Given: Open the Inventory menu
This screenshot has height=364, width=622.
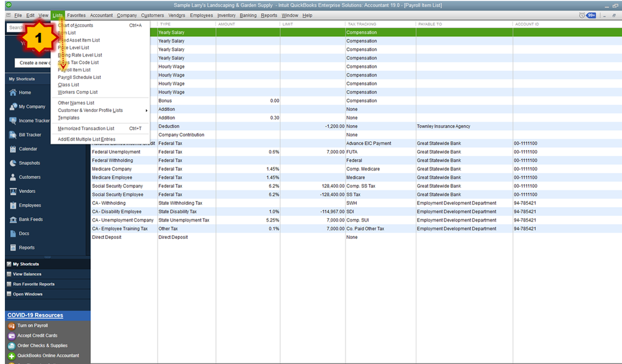Looking at the screenshot, I should click(226, 16).
